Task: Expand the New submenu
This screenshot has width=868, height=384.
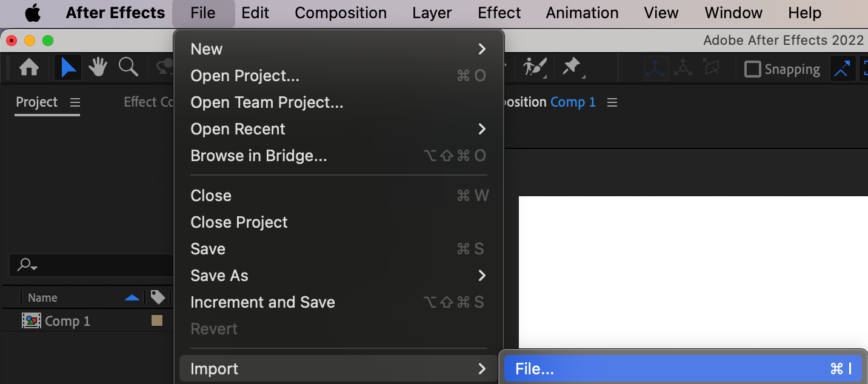Action: tap(482, 49)
